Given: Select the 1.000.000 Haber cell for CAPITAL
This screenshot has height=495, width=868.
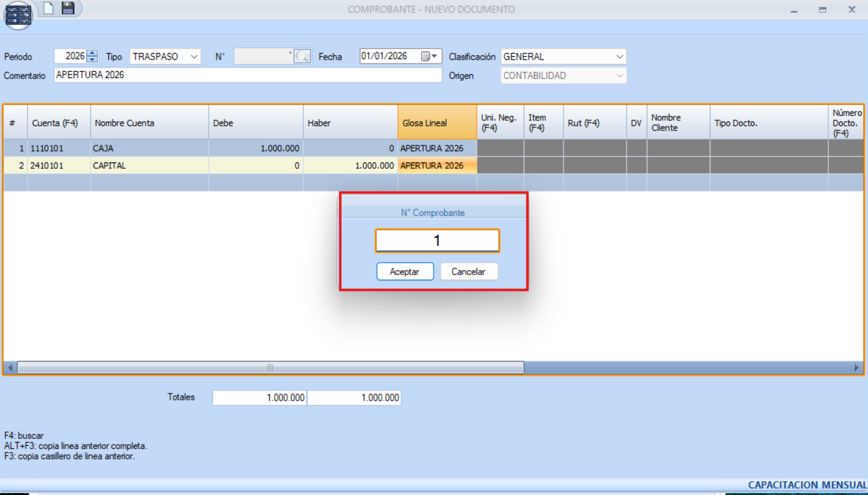Looking at the screenshot, I should pyautogui.click(x=350, y=166).
